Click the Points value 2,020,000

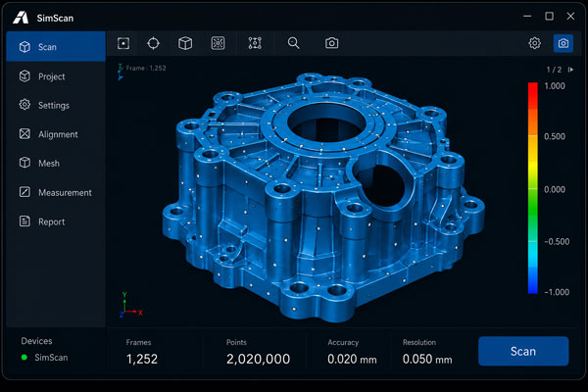pos(258,359)
